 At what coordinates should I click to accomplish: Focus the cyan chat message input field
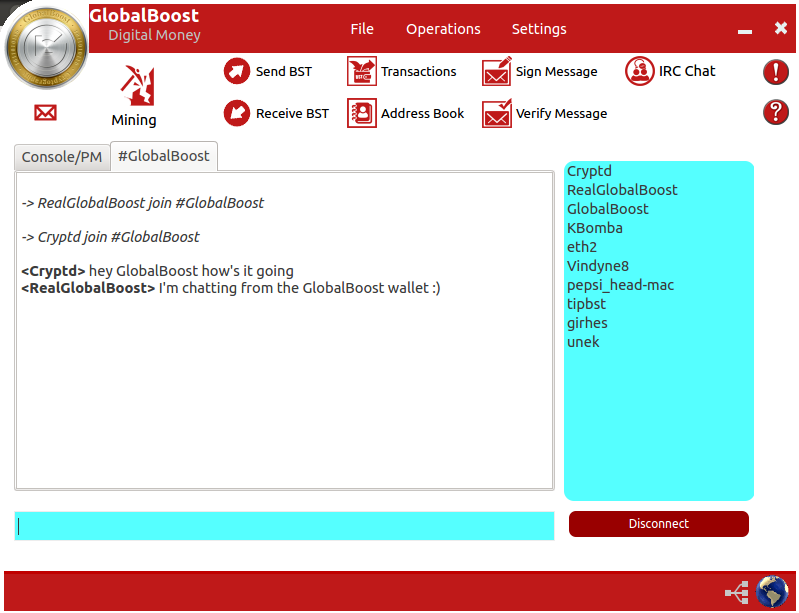coord(284,526)
